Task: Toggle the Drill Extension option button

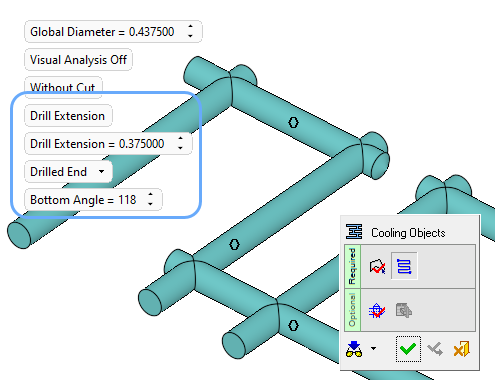Action: (68, 116)
